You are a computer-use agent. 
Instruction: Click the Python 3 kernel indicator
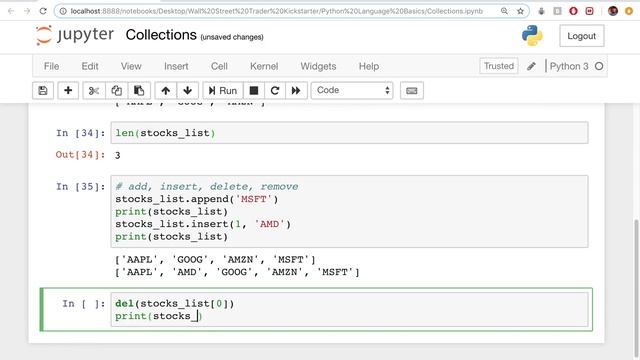coord(569,66)
